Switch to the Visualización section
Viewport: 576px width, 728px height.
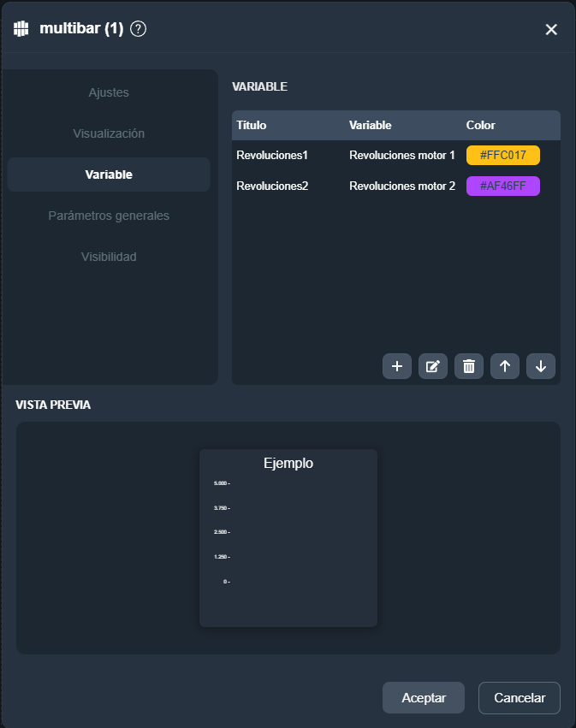click(109, 133)
